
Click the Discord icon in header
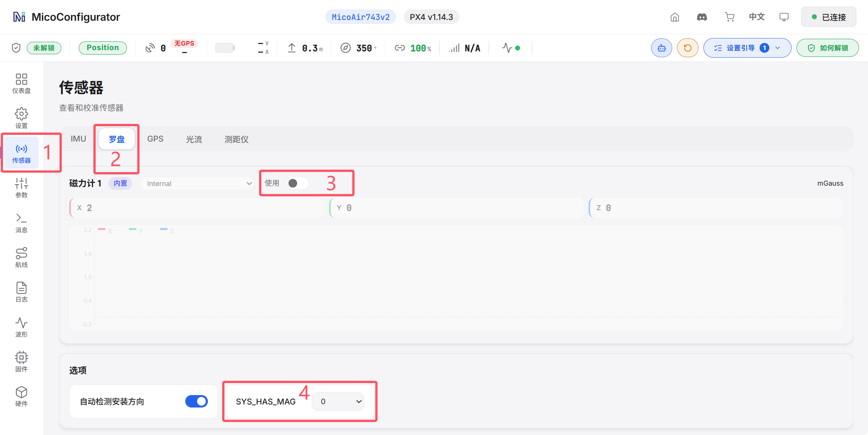(702, 17)
